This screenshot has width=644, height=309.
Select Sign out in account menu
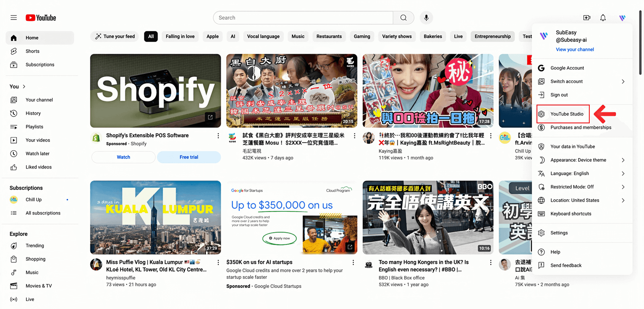tap(582, 95)
